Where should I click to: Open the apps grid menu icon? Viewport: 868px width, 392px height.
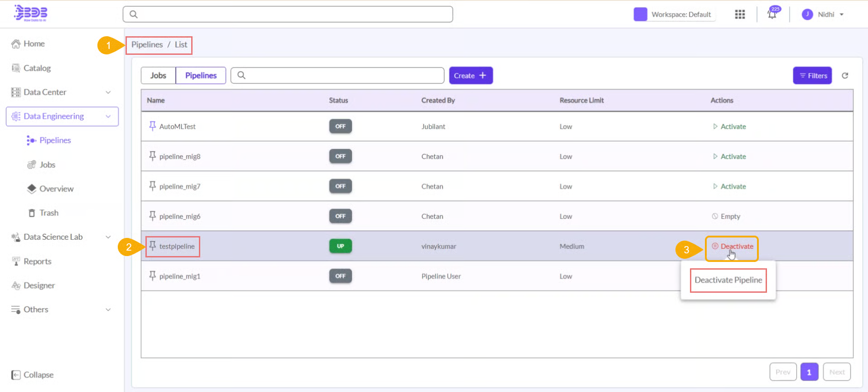tap(740, 15)
